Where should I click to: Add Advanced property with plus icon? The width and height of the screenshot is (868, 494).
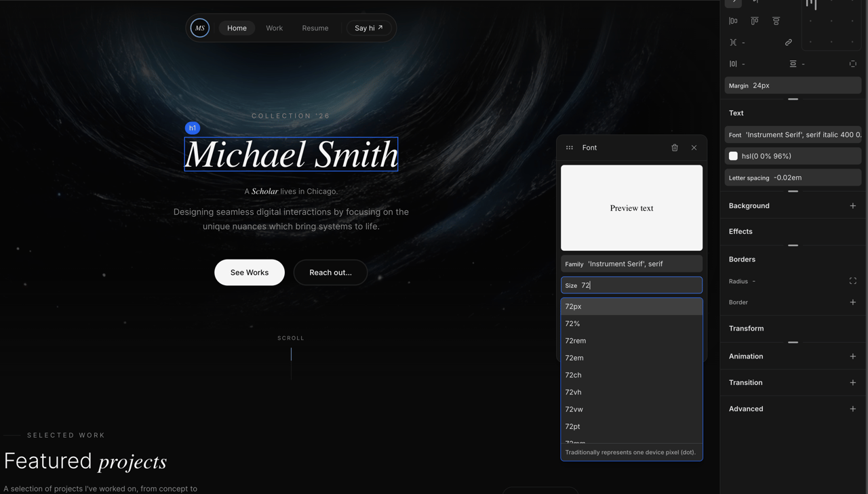[x=852, y=409]
